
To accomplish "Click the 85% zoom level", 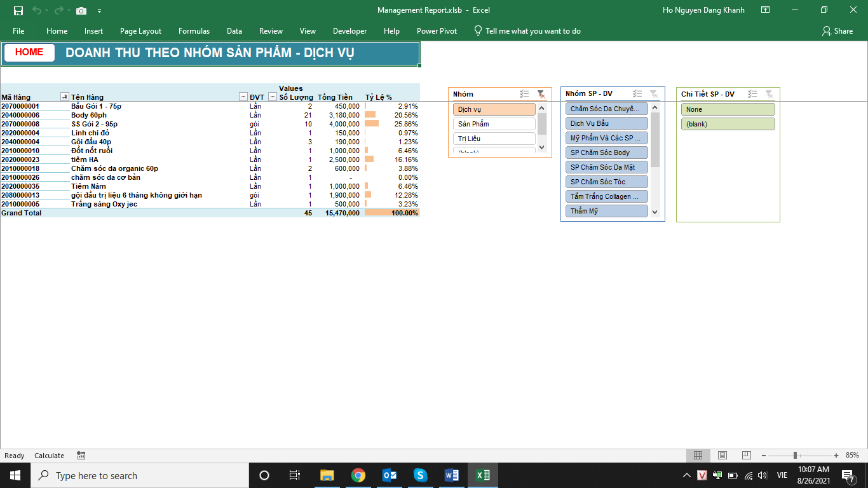I will [x=852, y=456].
